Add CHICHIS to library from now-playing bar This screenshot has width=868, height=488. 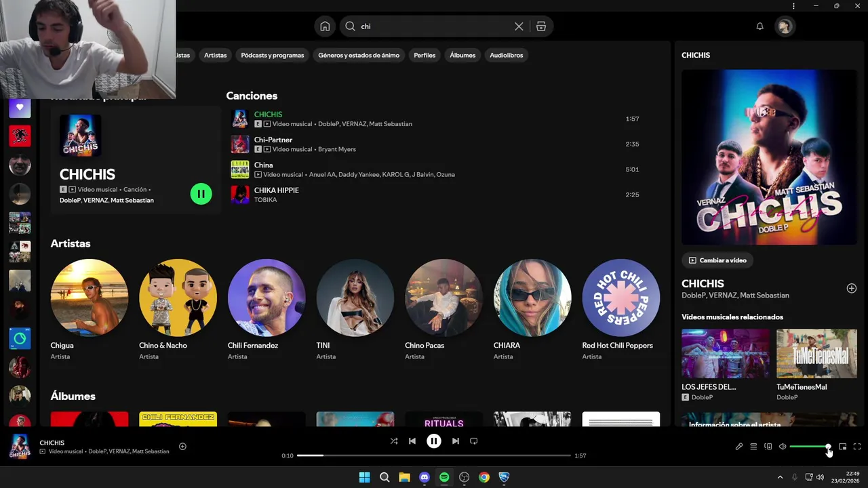click(x=182, y=446)
